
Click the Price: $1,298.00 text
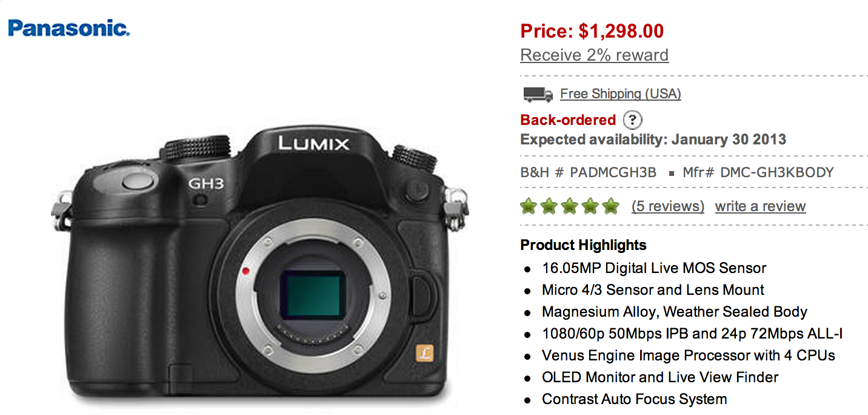pyautogui.click(x=592, y=30)
